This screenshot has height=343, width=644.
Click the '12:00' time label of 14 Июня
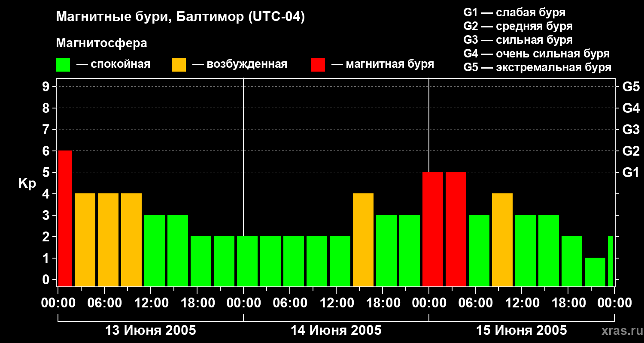(336, 303)
